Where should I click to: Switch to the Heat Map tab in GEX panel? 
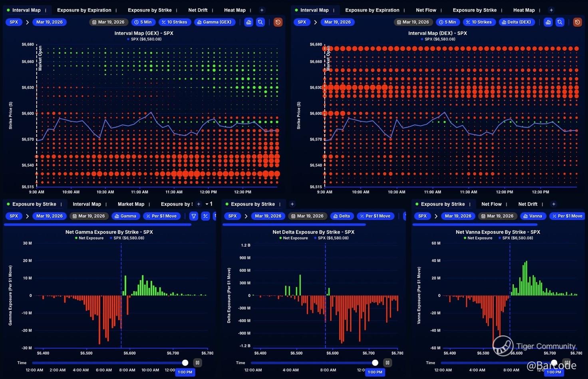(x=235, y=10)
